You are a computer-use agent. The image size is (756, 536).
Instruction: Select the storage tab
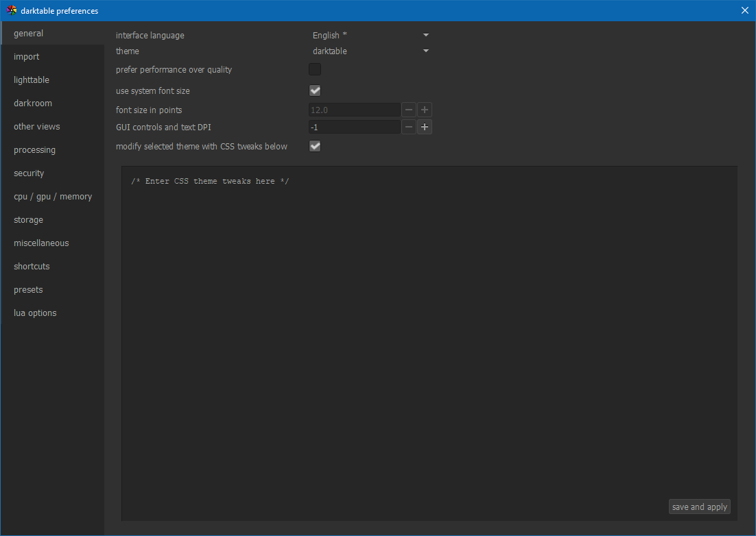(x=52, y=219)
